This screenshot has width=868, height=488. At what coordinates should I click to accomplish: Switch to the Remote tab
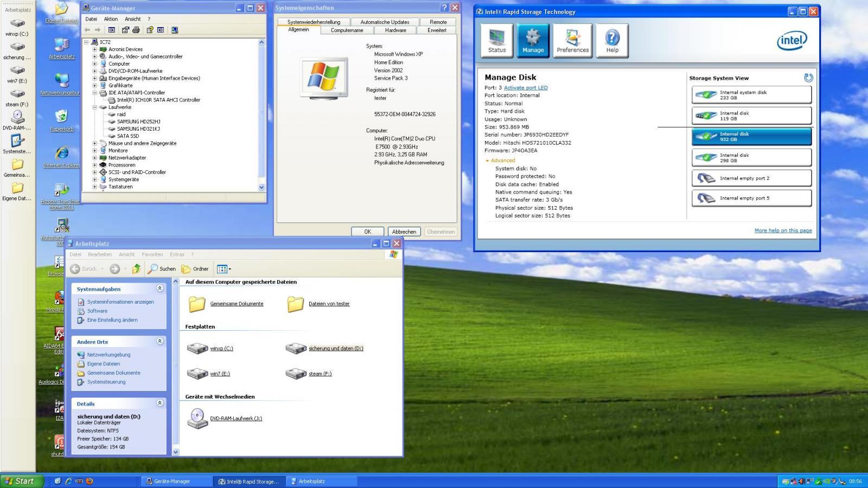(438, 22)
